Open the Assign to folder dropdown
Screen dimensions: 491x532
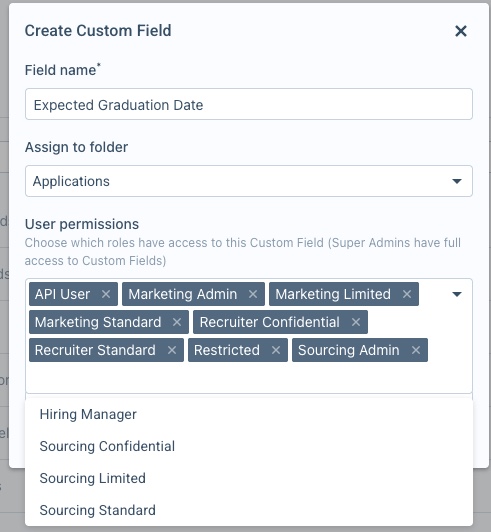[x=457, y=181]
